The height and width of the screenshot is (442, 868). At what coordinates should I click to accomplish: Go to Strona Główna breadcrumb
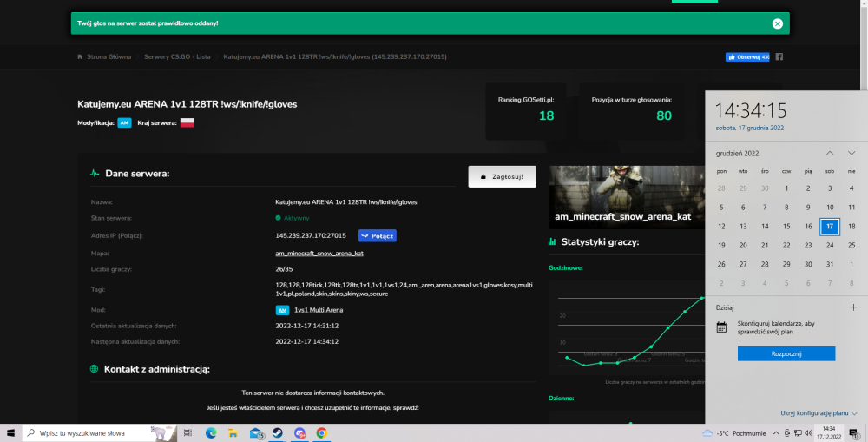(x=108, y=56)
